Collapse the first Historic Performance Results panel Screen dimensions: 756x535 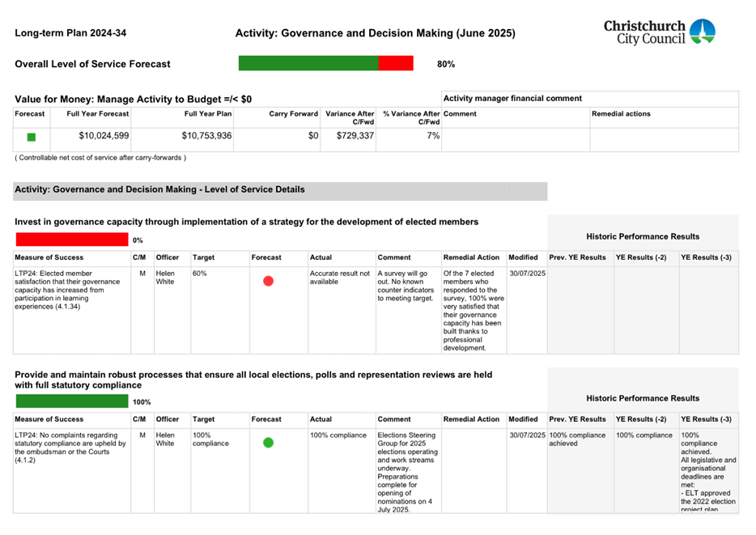(643, 236)
